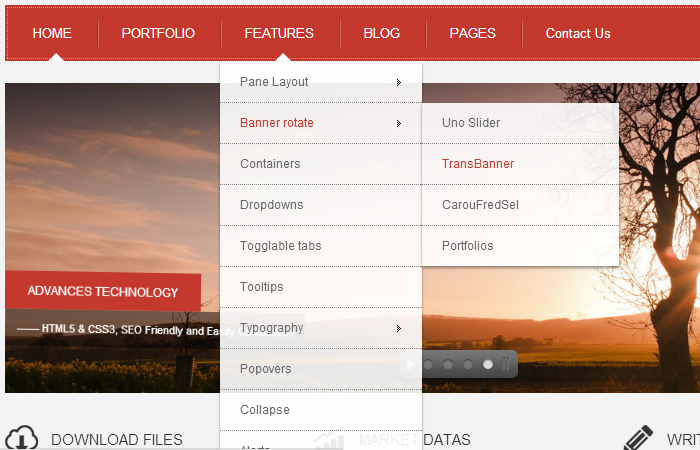Expand the Pane Layout submenu arrow
Viewport: 700px width, 450px height.
click(399, 82)
